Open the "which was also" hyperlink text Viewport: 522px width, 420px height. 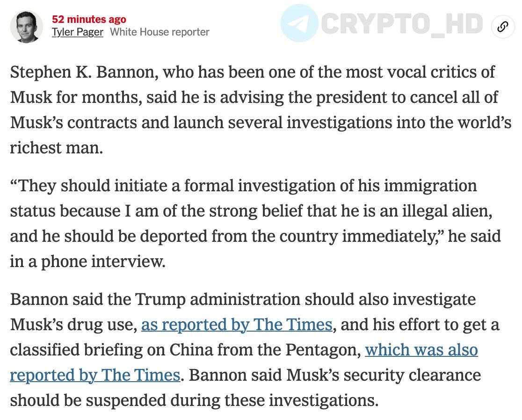421,350
